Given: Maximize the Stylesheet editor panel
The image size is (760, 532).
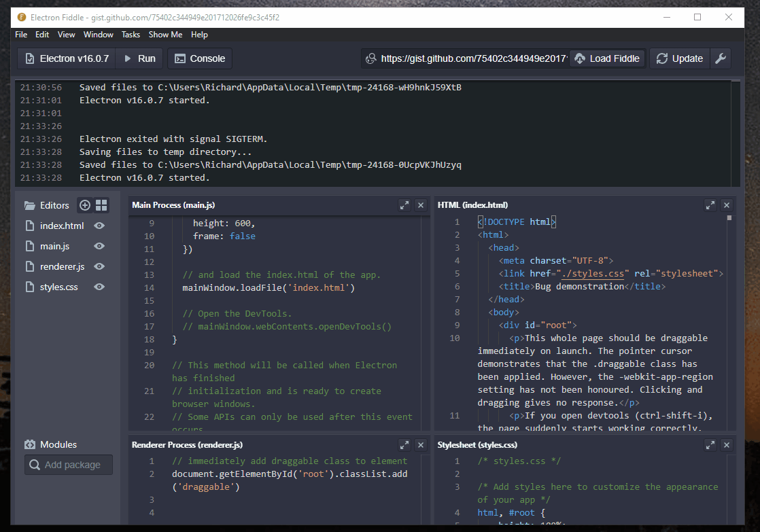Looking at the screenshot, I should point(710,445).
